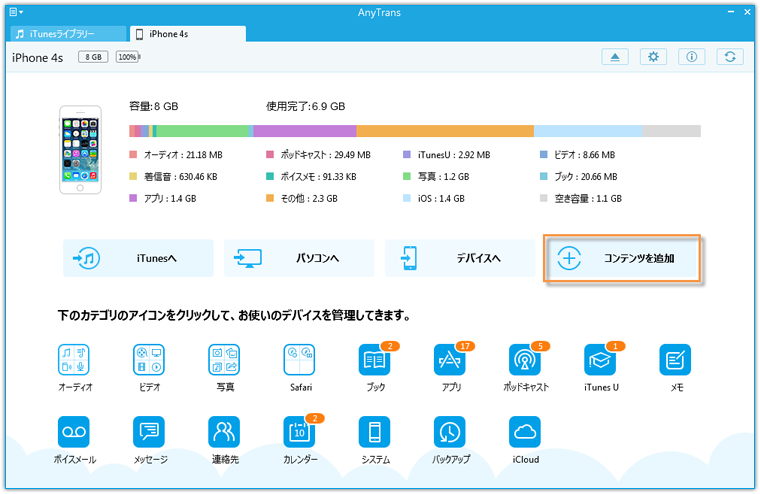Viewport: 760px width, 494px height.
Task: Switch to the iTunesライブラリー tab
Action: tap(68, 34)
